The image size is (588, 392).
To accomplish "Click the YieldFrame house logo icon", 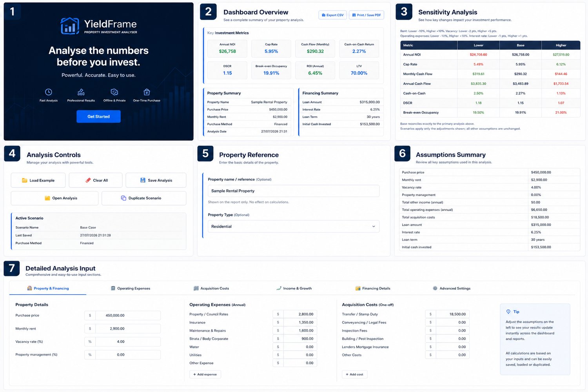I will (70, 26).
